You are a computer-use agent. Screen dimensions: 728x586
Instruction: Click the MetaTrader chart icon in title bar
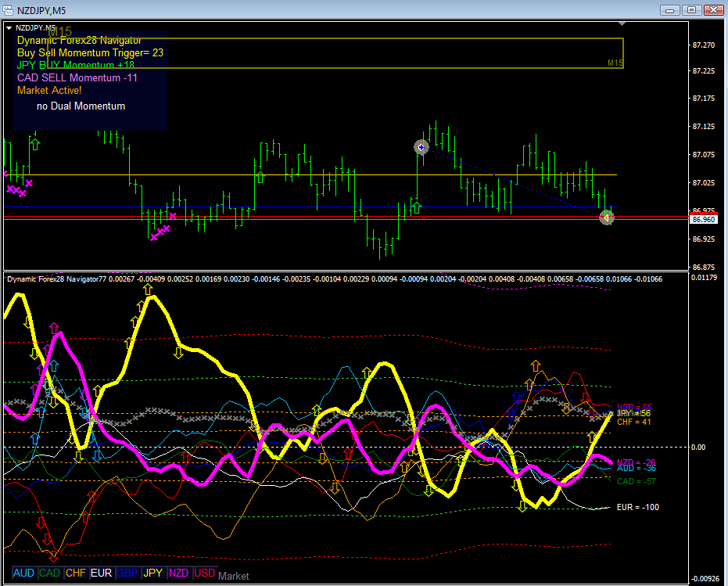tap(8, 9)
